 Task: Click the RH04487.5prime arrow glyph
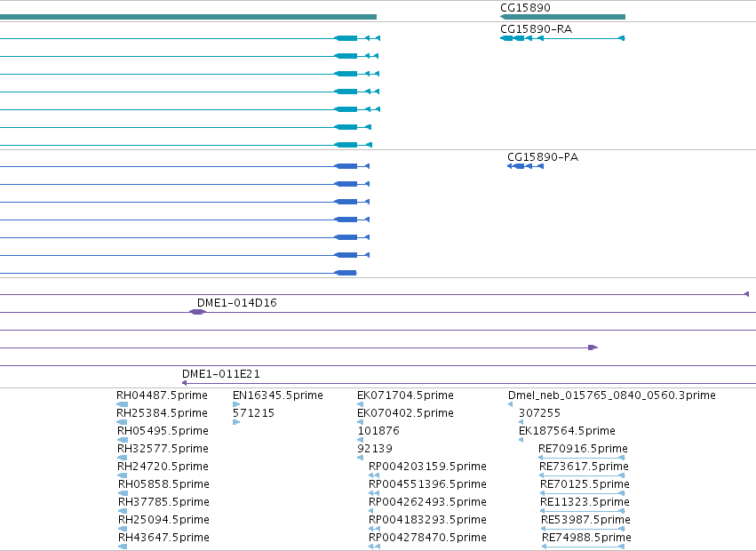click(x=123, y=404)
